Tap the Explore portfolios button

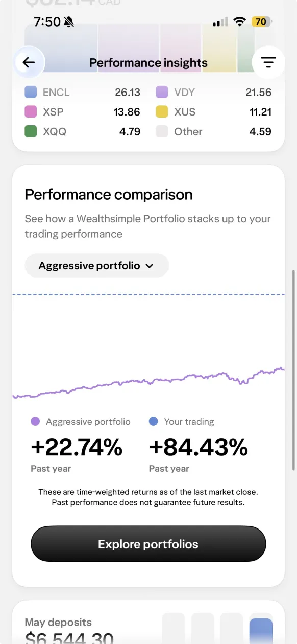(x=148, y=544)
